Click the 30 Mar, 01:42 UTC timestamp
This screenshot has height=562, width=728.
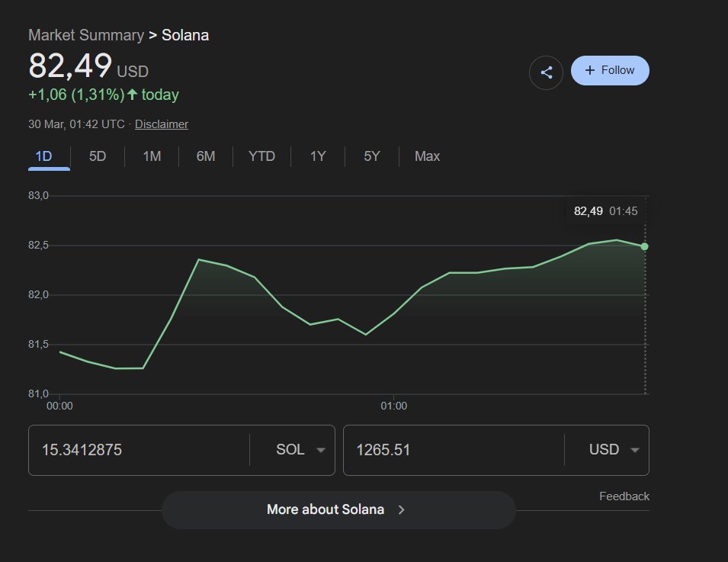76,124
